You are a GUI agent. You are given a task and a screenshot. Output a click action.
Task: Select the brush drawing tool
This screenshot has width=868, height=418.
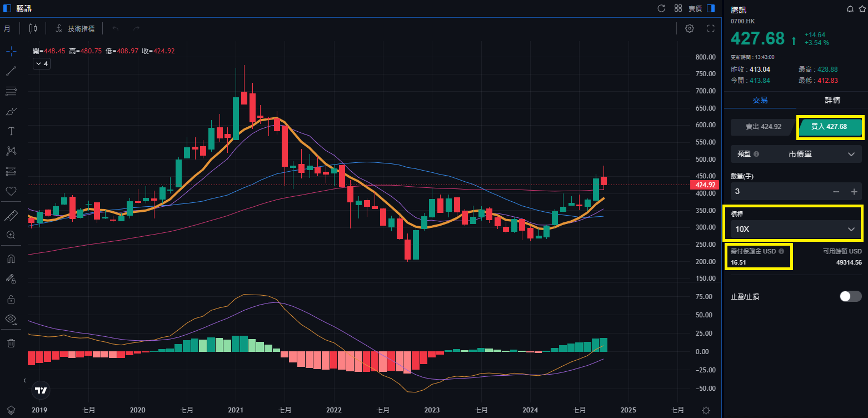pyautogui.click(x=11, y=111)
